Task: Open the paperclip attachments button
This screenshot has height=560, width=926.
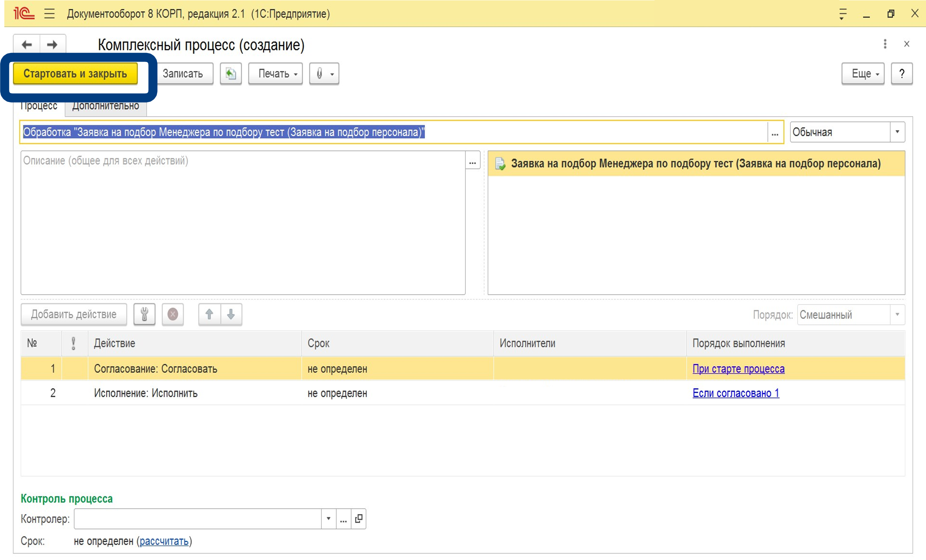Action: [324, 74]
